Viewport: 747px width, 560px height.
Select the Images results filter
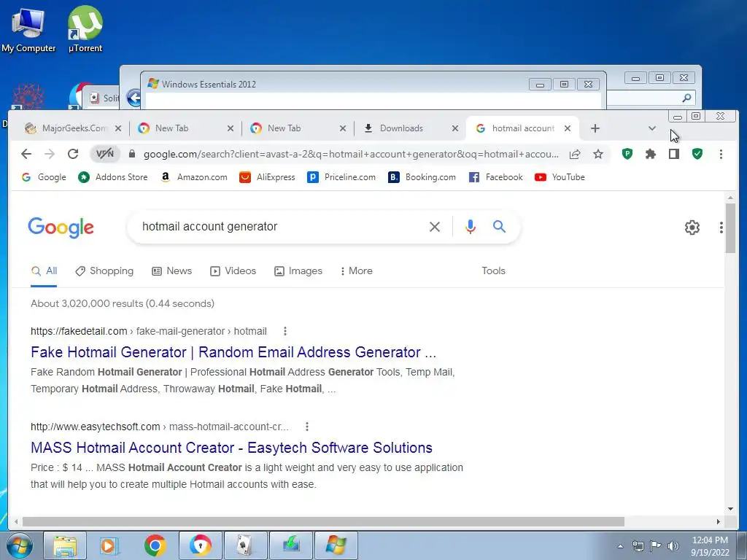coord(298,271)
